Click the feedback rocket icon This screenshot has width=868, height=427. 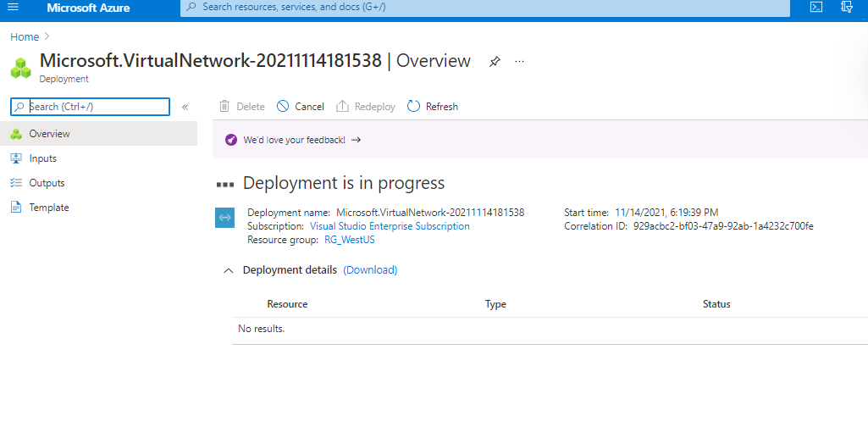pos(231,140)
